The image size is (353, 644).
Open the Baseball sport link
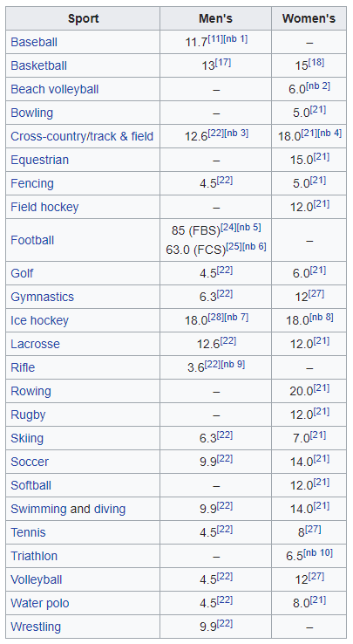tap(34, 42)
